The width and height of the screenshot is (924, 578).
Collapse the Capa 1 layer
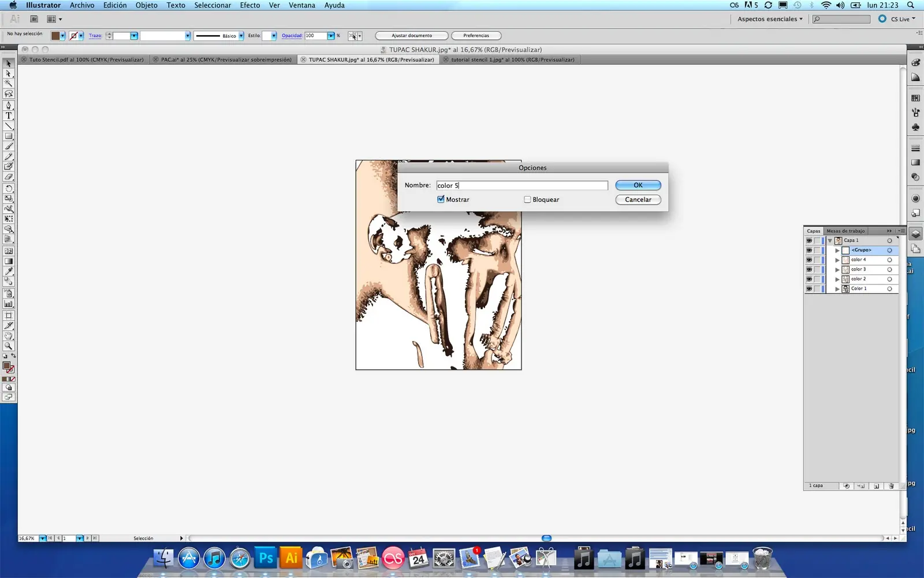point(830,240)
